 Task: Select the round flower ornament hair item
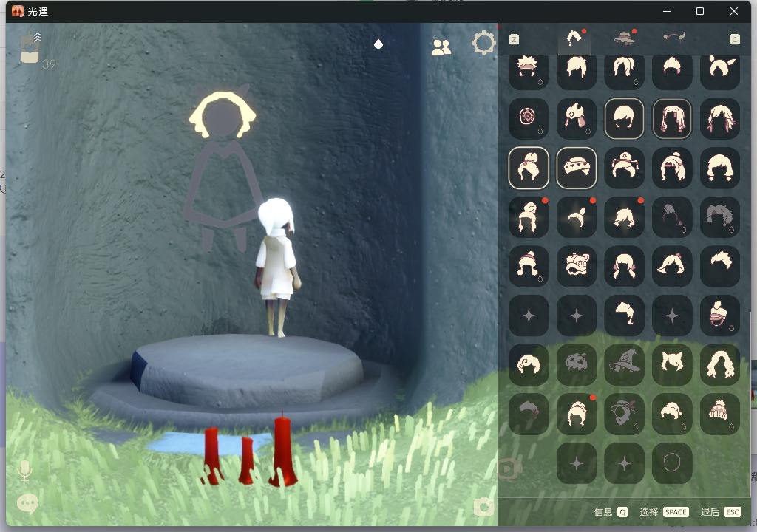(x=529, y=117)
